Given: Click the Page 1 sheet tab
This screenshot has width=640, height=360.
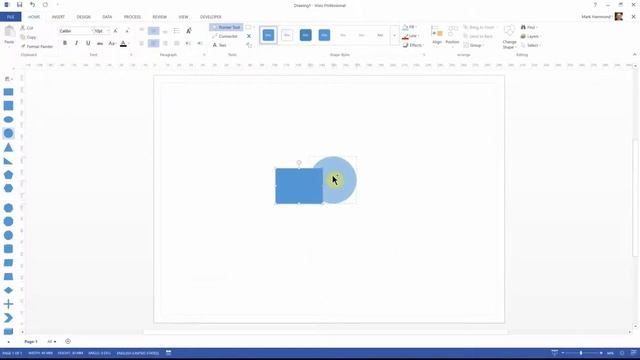Looking at the screenshot, I should click(x=31, y=341).
